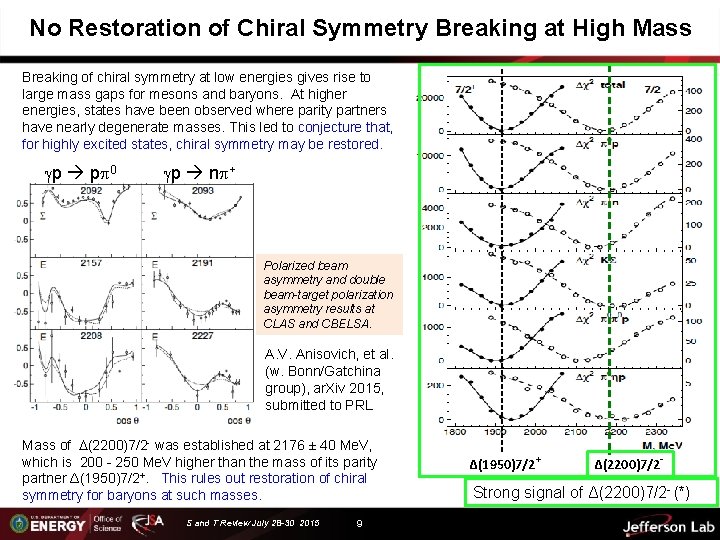
Task: Click the boxed 'Δ(2200)7/2-' label under plot
Action: click(x=630, y=464)
